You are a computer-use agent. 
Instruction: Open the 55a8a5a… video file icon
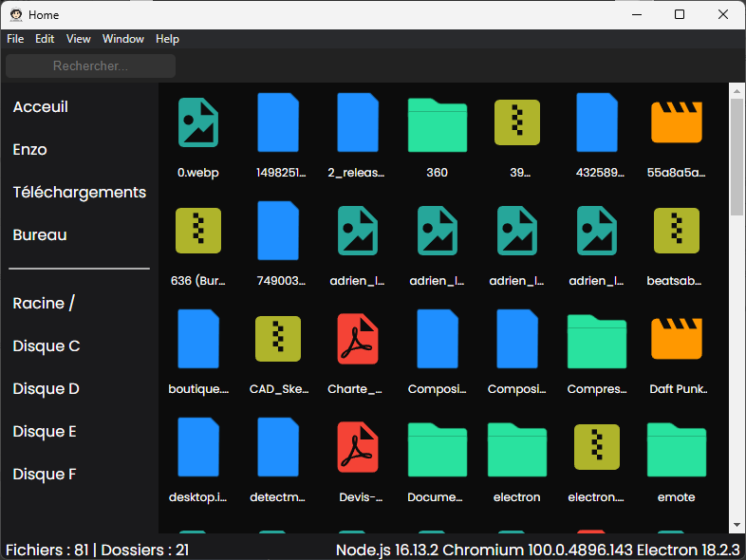click(x=677, y=122)
